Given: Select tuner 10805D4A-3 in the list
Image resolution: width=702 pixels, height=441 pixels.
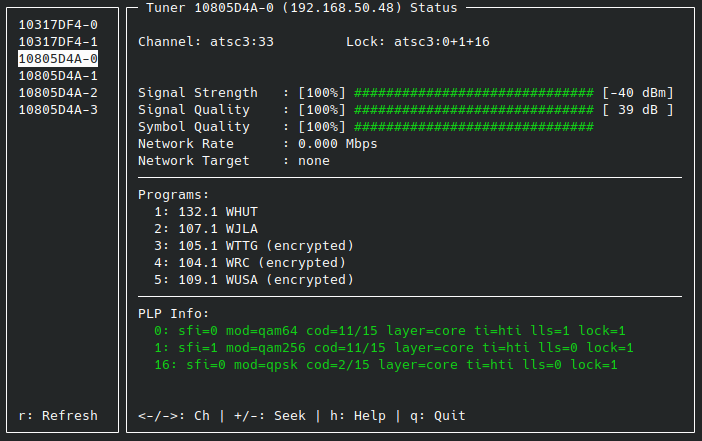Looking at the screenshot, I should coord(58,110).
